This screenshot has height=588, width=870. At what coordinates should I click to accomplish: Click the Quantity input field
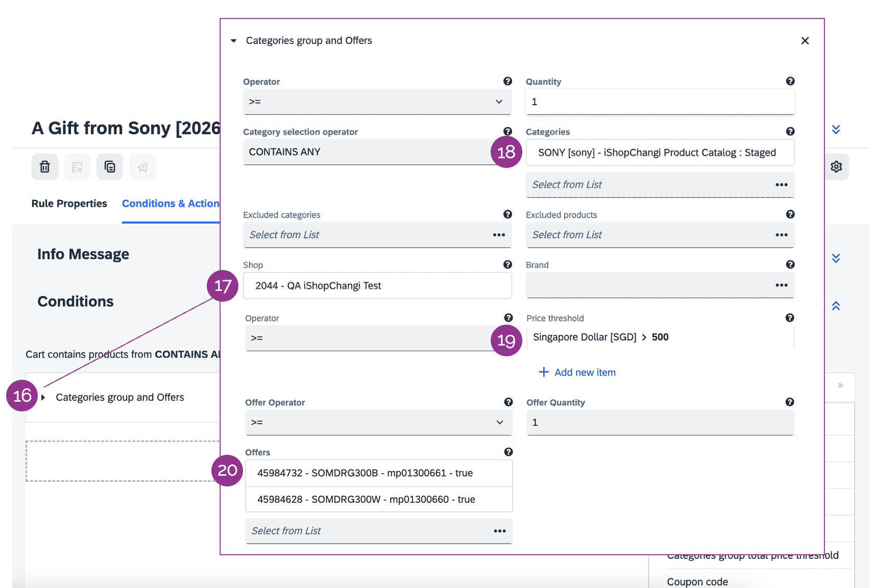click(660, 102)
